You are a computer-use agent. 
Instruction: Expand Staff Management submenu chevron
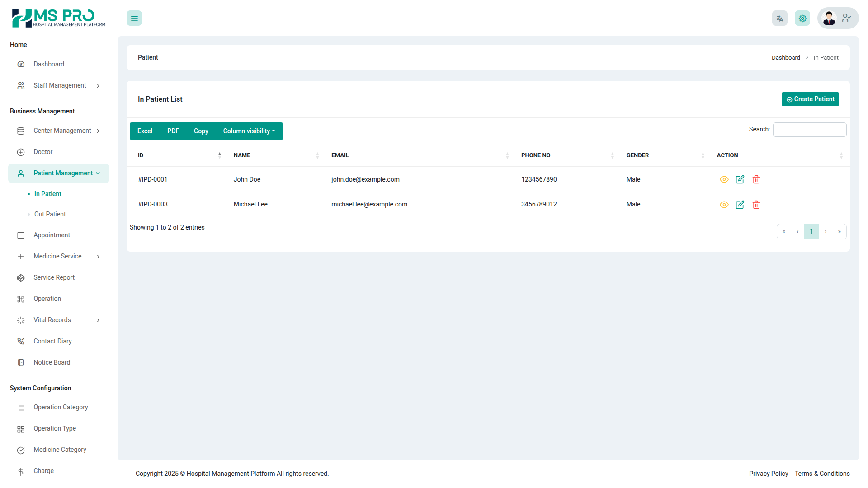click(98, 86)
